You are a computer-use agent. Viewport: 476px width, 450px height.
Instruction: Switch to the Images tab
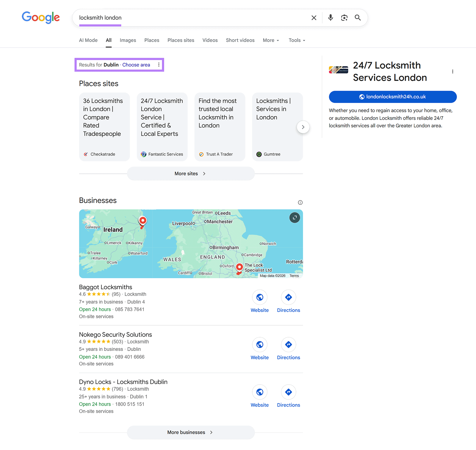point(128,40)
